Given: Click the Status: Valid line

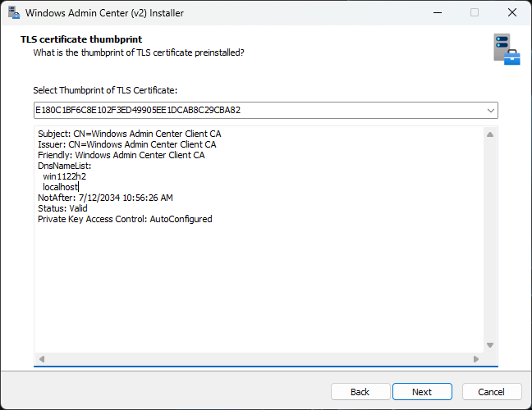Looking at the screenshot, I should tap(62, 208).
